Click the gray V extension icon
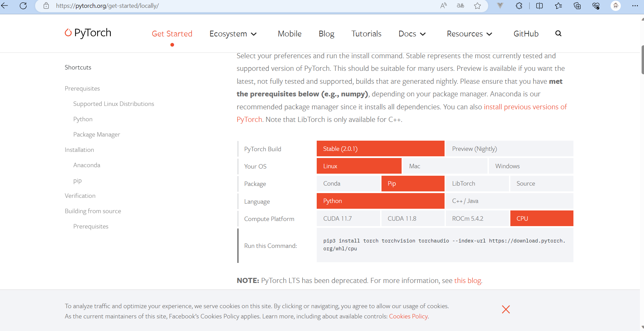644x331 pixels. coord(500,5)
